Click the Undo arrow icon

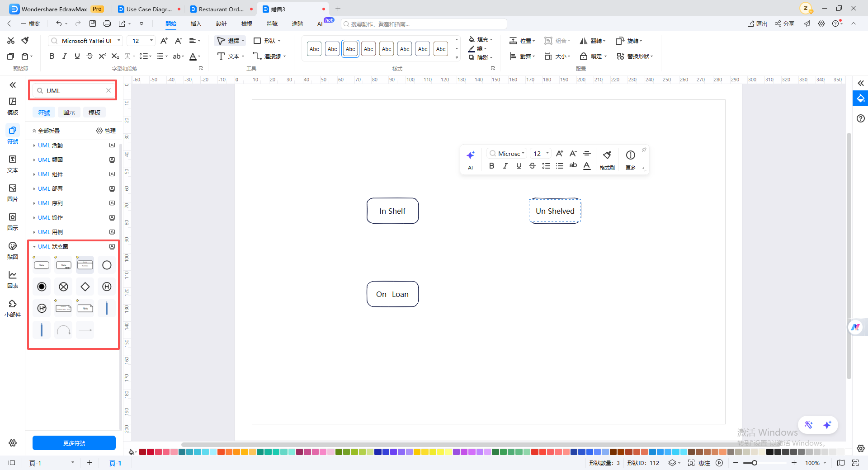59,23
